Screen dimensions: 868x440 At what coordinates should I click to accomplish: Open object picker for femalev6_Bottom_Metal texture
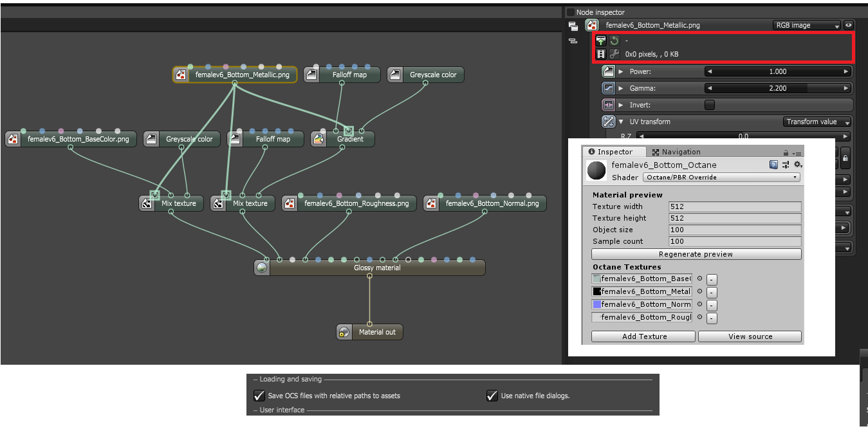click(x=699, y=291)
